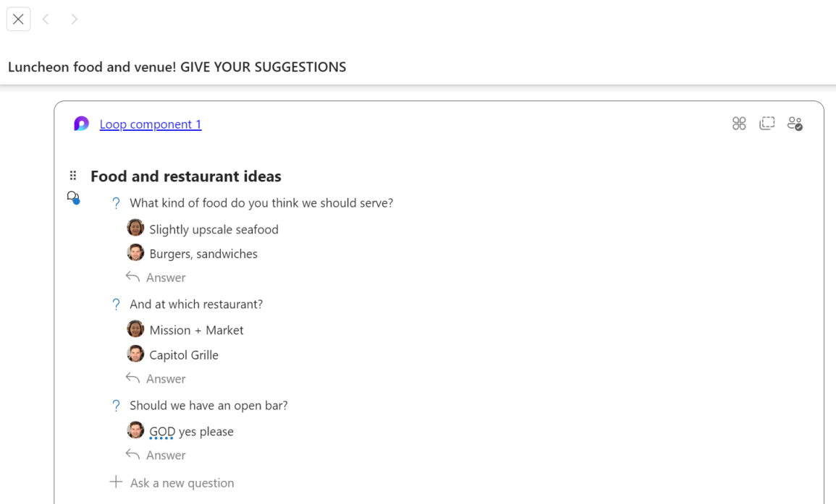Image resolution: width=836 pixels, height=504 pixels.
Task: Click Ask a new question
Action: point(181,482)
